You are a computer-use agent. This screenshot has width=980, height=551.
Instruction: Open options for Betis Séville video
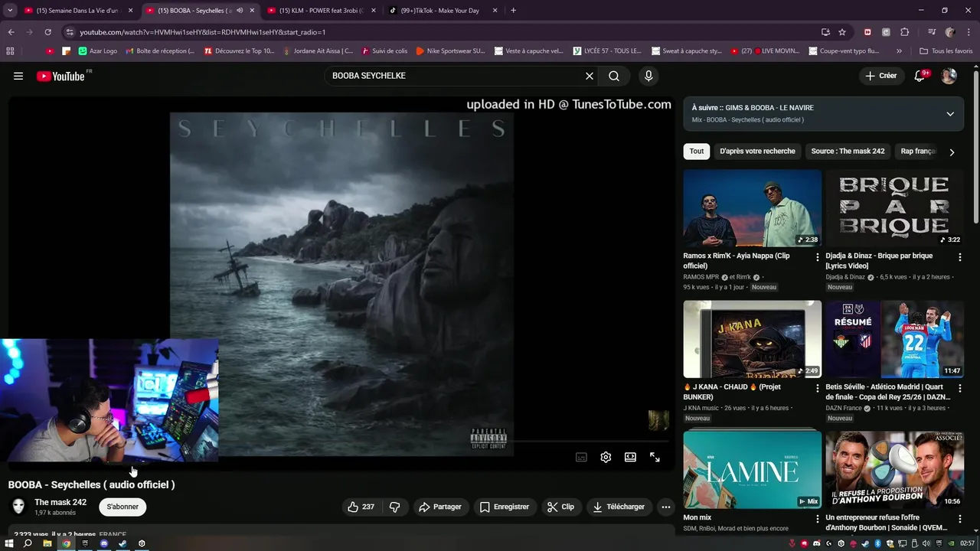click(x=959, y=388)
